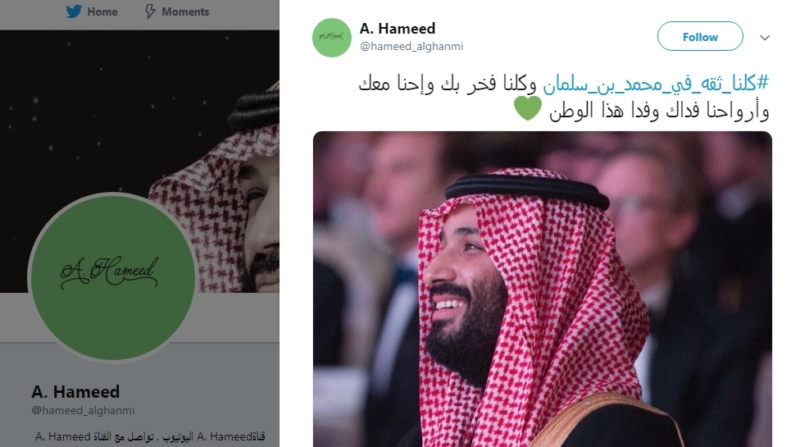Click the green heart emoji in tweet

[528, 108]
